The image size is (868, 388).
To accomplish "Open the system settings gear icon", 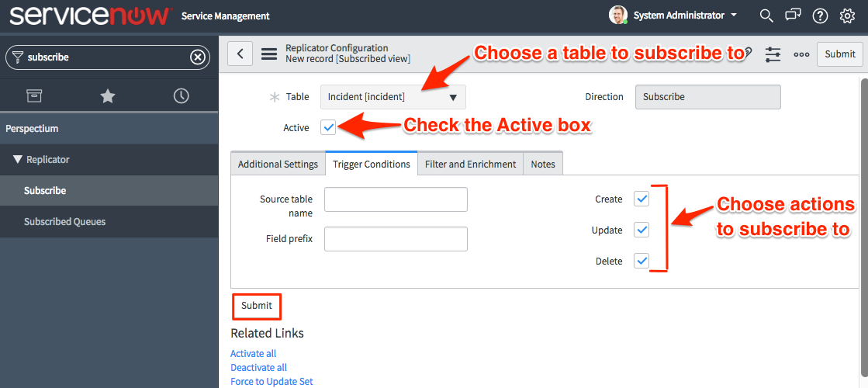I will 848,16.
